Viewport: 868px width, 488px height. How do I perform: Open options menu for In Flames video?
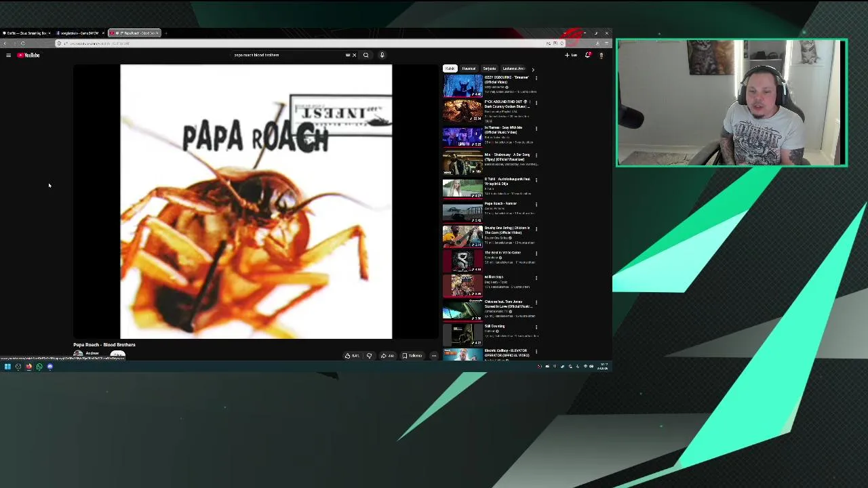pos(536,128)
